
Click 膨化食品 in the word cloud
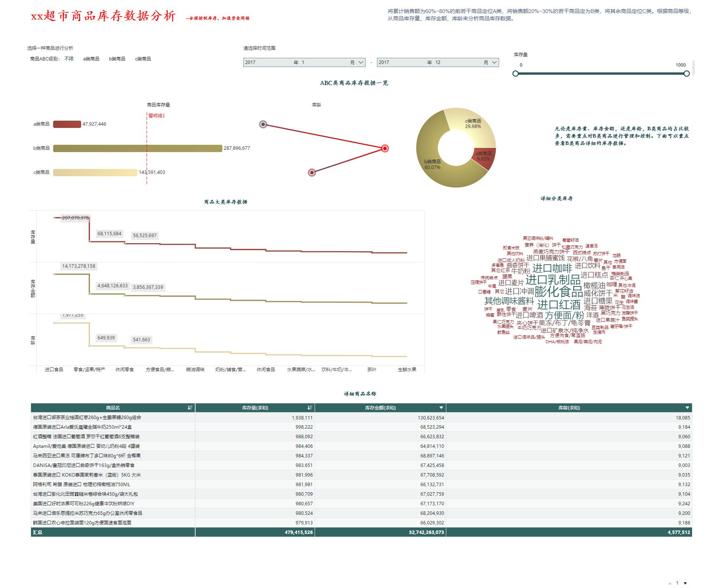(x=558, y=292)
